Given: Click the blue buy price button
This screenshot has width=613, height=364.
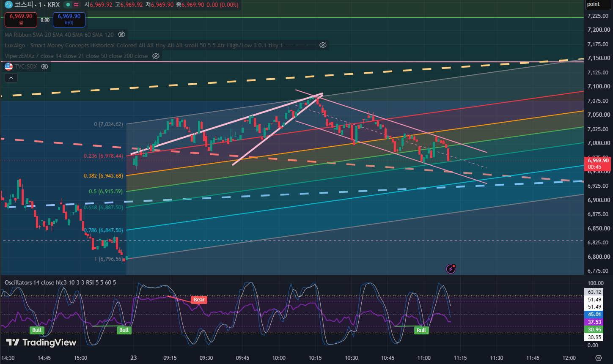Looking at the screenshot, I should (69, 19).
